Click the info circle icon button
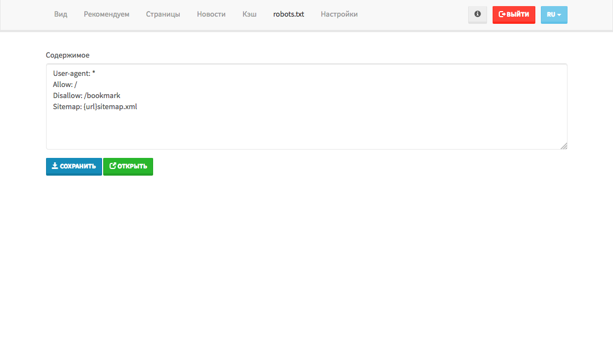Image resolution: width=613 pixels, height=364 pixels. click(x=477, y=14)
